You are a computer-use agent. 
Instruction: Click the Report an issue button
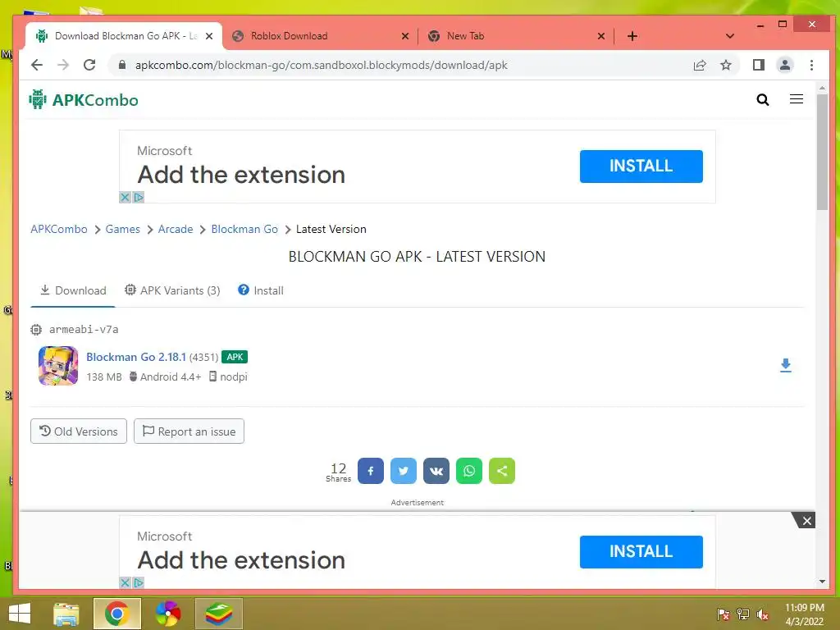click(x=189, y=431)
